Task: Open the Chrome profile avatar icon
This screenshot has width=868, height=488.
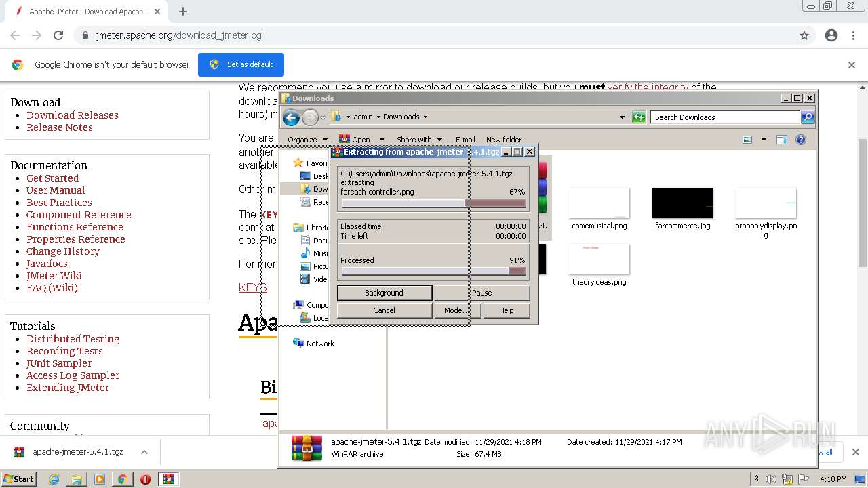Action: (x=831, y=35)
